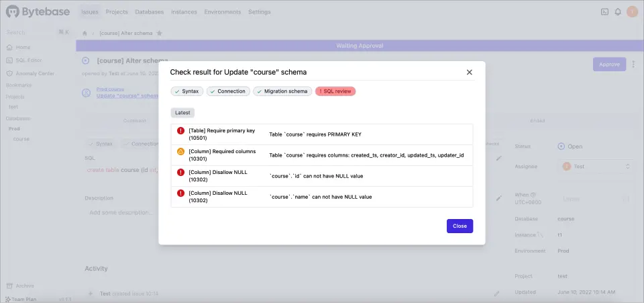Image resolution: width=644 pixels, height=303 pixels.
Task: Click the error icon for Require primary key
Action: tap(180, 131)
